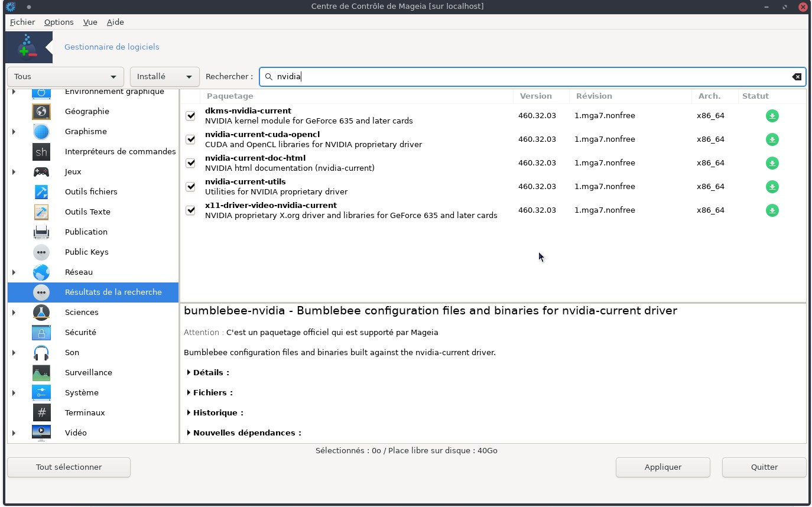Uncheck the nvidia-current-cuda-opencl package
This screenshot has width=812, height=507.
(x=190, y=139)
